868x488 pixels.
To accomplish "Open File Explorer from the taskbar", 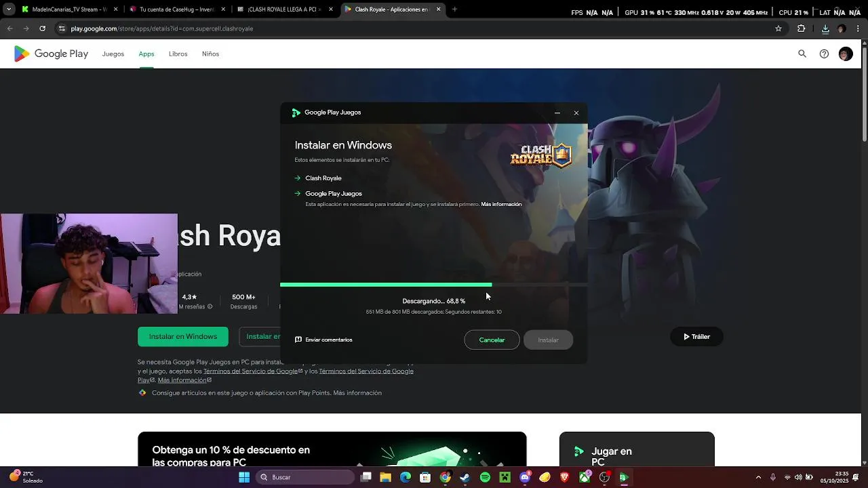I will [x=385, y=477].
